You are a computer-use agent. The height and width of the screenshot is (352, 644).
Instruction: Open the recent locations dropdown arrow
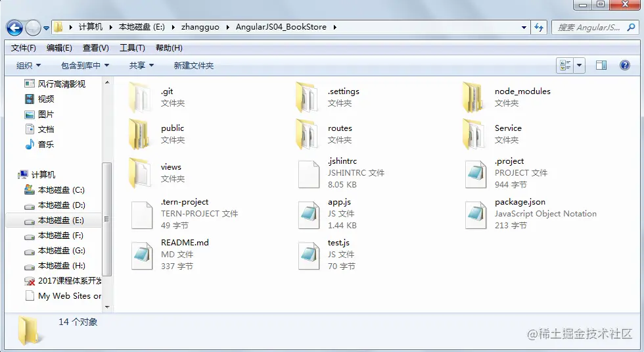(46, 28)
